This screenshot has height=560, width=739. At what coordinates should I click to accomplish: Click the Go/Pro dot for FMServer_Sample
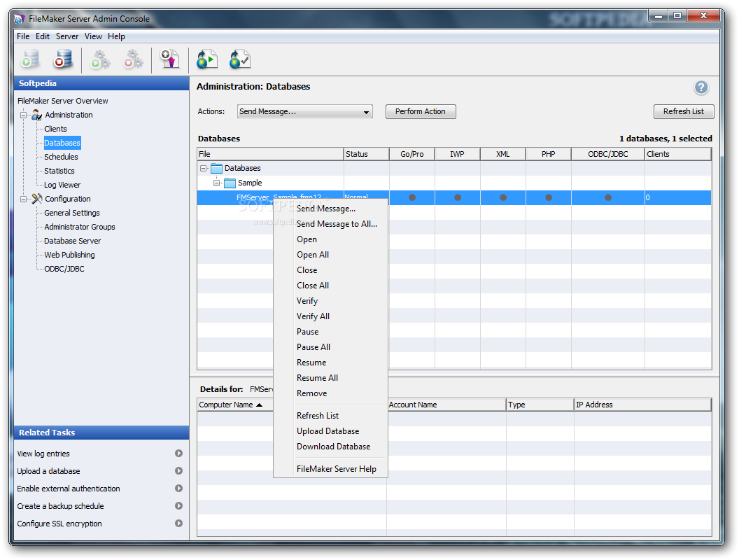[412, 197]
